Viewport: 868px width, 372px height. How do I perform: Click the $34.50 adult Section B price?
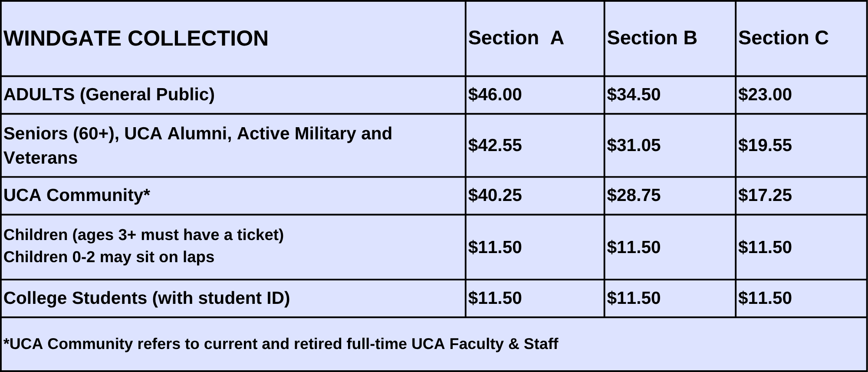point(634,95)
